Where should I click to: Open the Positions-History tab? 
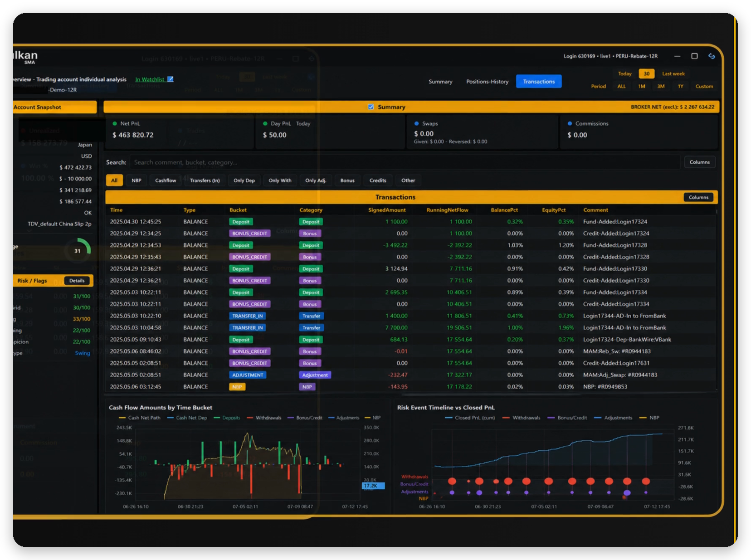(x=487, y=82)
